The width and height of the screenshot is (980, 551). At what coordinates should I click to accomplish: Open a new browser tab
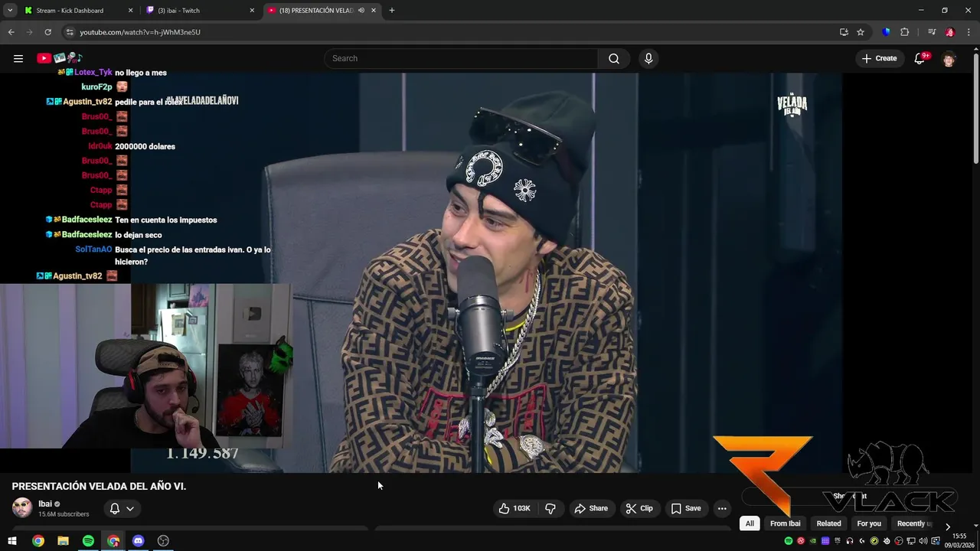click(392, 11)
